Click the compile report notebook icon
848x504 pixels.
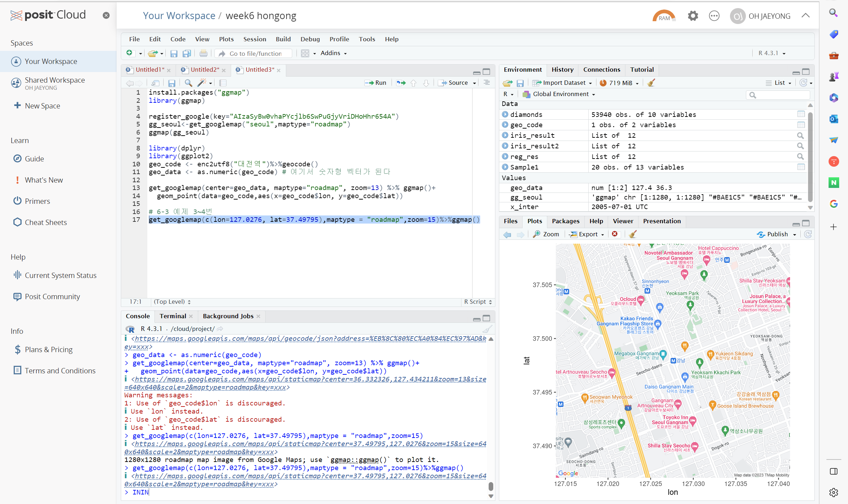223,83
